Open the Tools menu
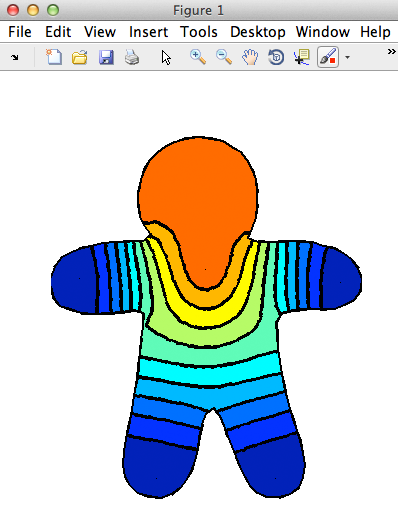 coord(199,32)
